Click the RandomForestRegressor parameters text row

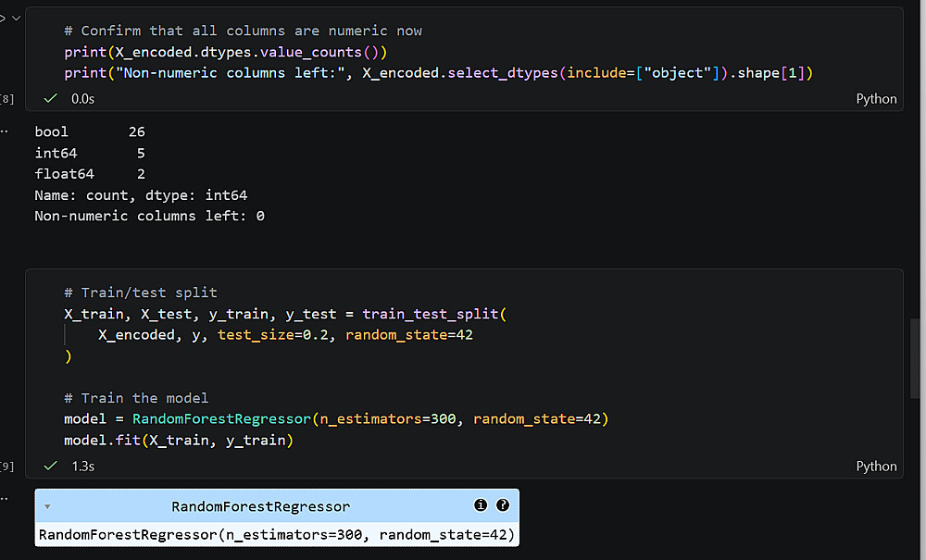[x=277, y=534]
